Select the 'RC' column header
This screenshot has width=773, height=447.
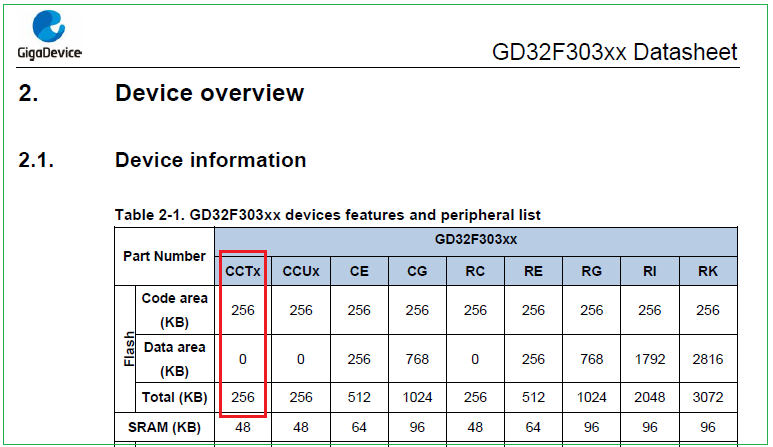point(475,271)
